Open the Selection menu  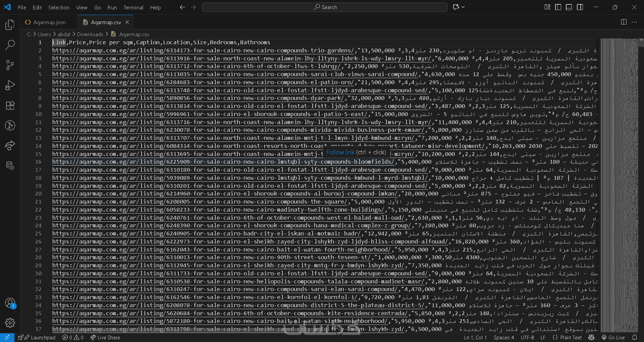[59, 7]
